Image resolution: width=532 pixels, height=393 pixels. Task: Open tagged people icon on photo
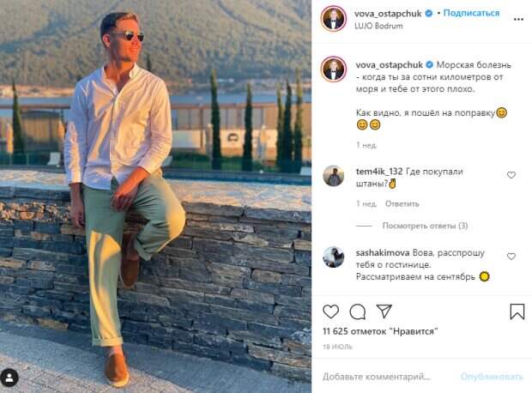[10, 377]
